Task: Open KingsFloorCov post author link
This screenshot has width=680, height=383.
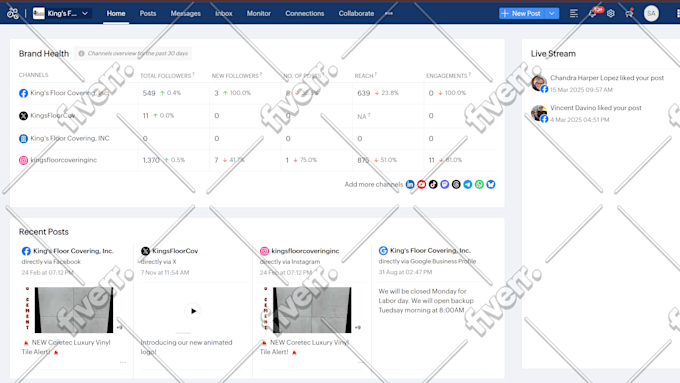Action: (x=175, y=251)
